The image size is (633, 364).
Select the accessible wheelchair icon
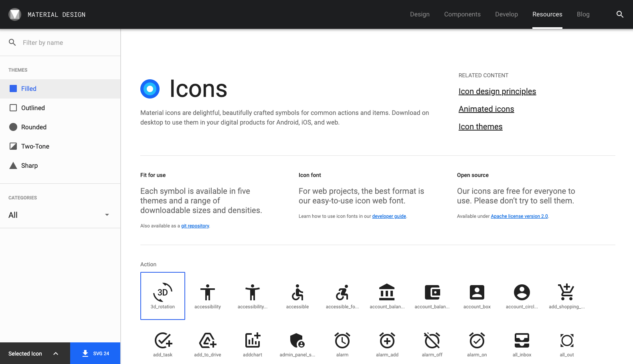(297, 296)
